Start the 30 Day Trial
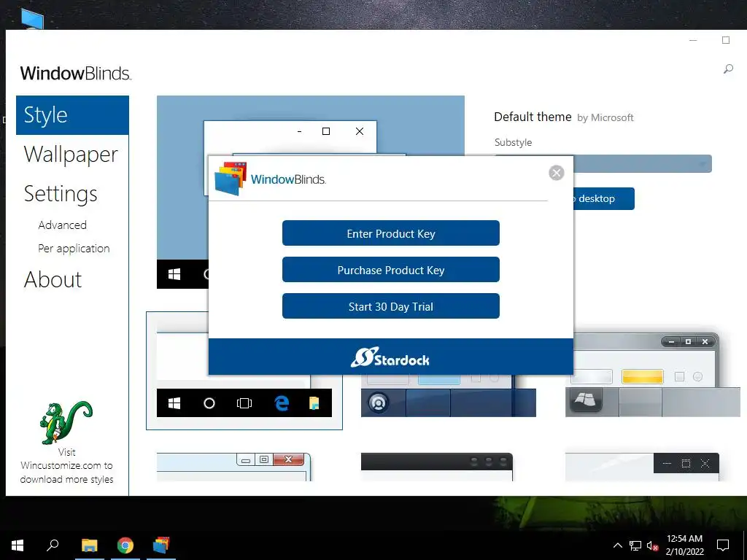This screenshot has height=560, width=747. tap(391, 306)
